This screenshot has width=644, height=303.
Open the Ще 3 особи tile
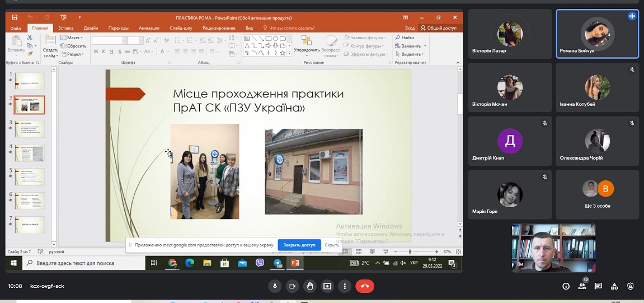click(x=598, y=195)
